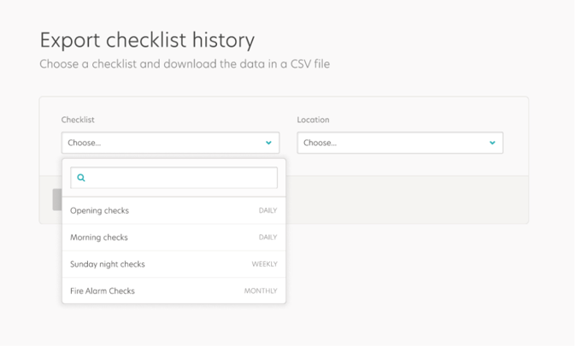Select the Morning checks option

[174, 238]
